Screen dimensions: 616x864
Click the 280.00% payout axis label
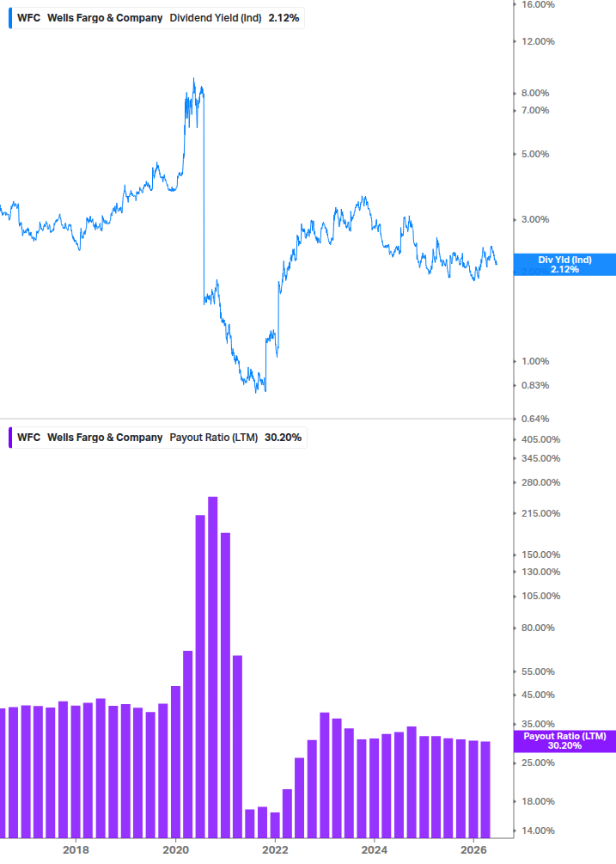click(540, 482)
